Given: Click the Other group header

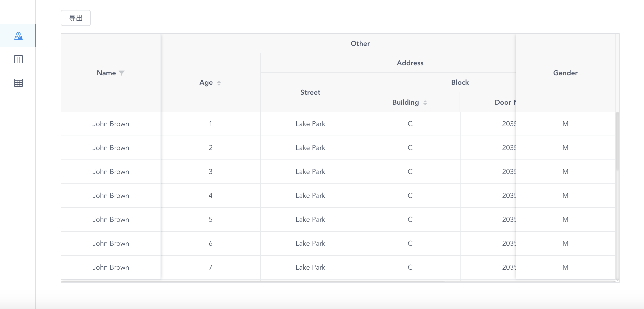Looking at the screenshot, I should click(x=360, y=44).
